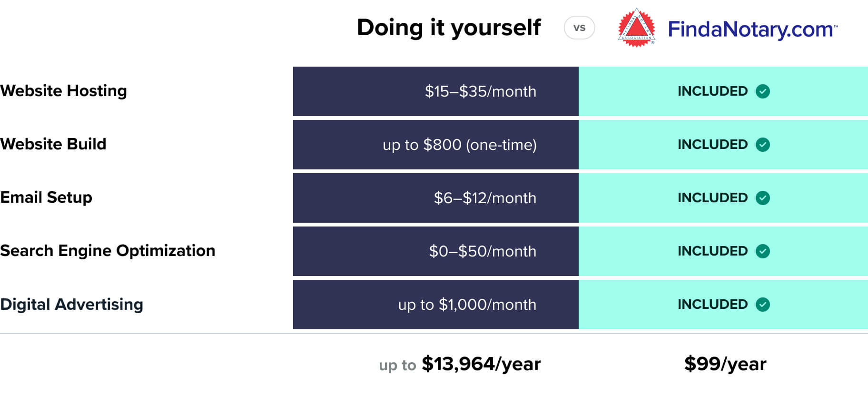
Task: Click the Website Hosting included checkmark icon
Action: pyautogui.click(x=763, y=91)
